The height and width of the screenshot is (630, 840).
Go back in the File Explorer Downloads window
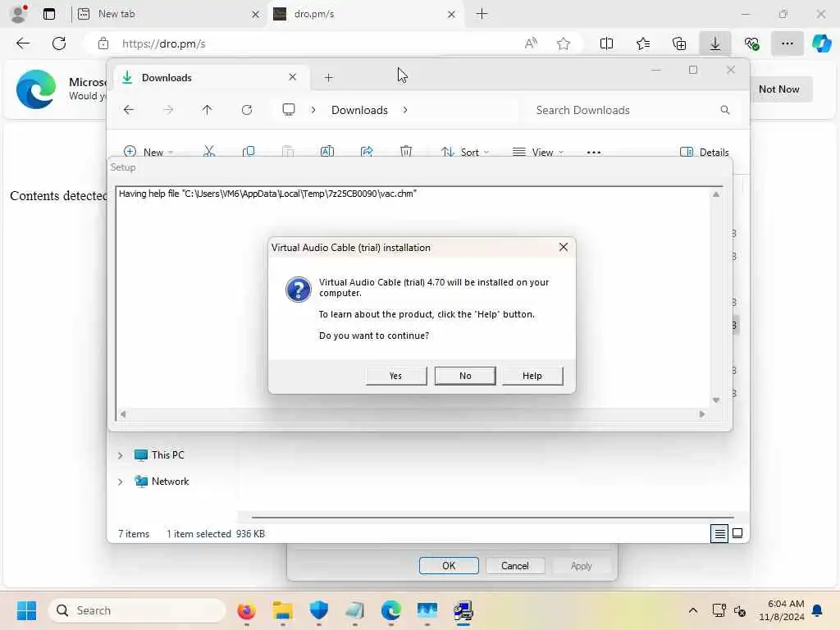pos(129,110)
